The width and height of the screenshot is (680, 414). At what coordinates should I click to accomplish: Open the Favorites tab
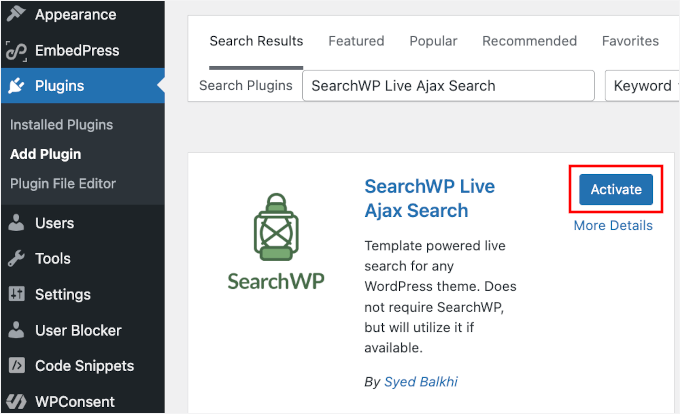pos(630,41)
